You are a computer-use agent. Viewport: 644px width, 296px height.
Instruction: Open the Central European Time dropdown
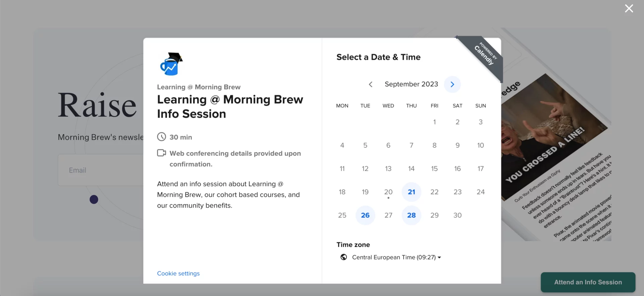396,257
